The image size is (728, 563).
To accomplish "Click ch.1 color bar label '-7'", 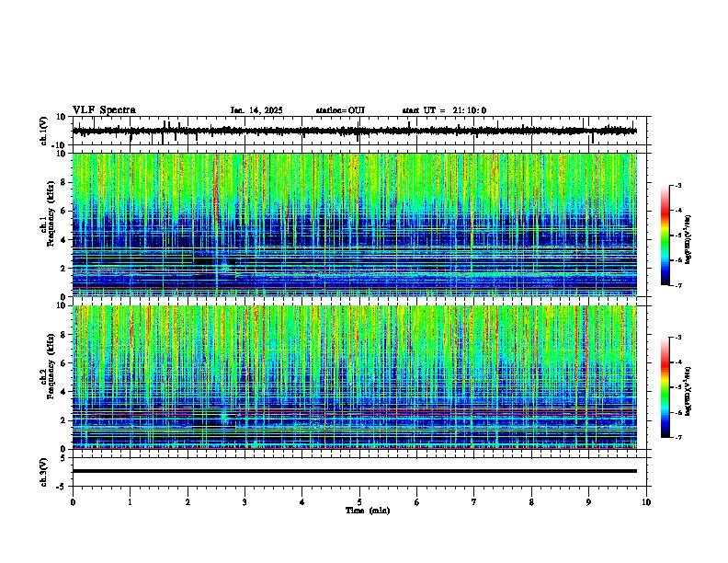I will pyautogui.click(x=678, y=285).
